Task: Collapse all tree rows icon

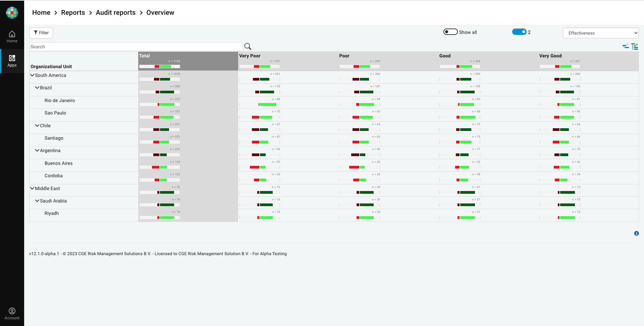Action: 626,46
